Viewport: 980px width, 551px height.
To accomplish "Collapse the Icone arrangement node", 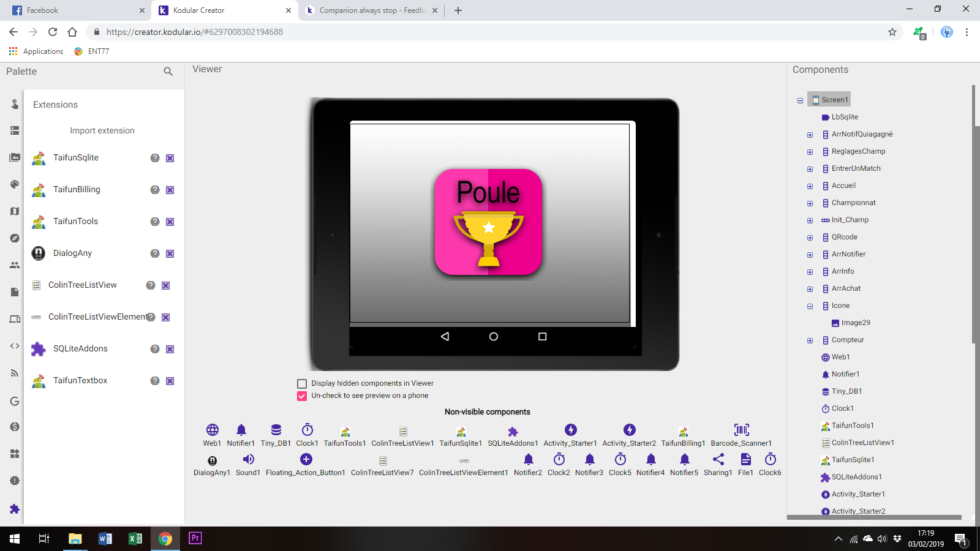I will coord(810,306).
